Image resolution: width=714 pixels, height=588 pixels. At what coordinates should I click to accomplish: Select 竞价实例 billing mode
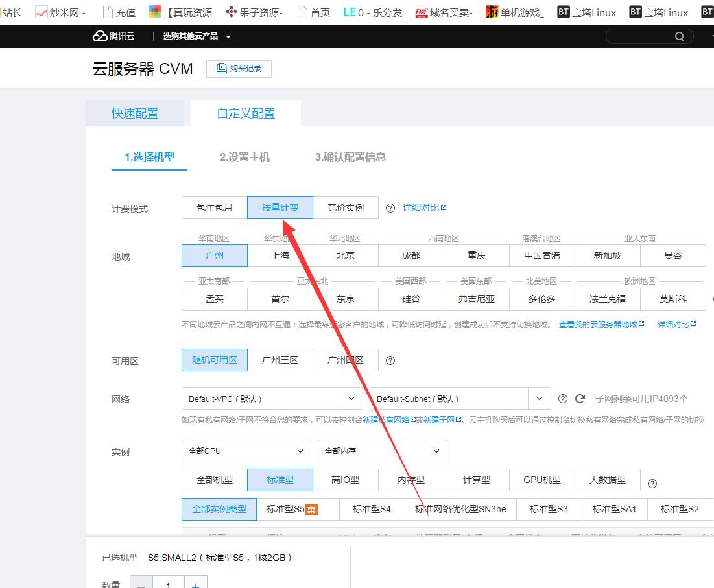tap(346, 208)
